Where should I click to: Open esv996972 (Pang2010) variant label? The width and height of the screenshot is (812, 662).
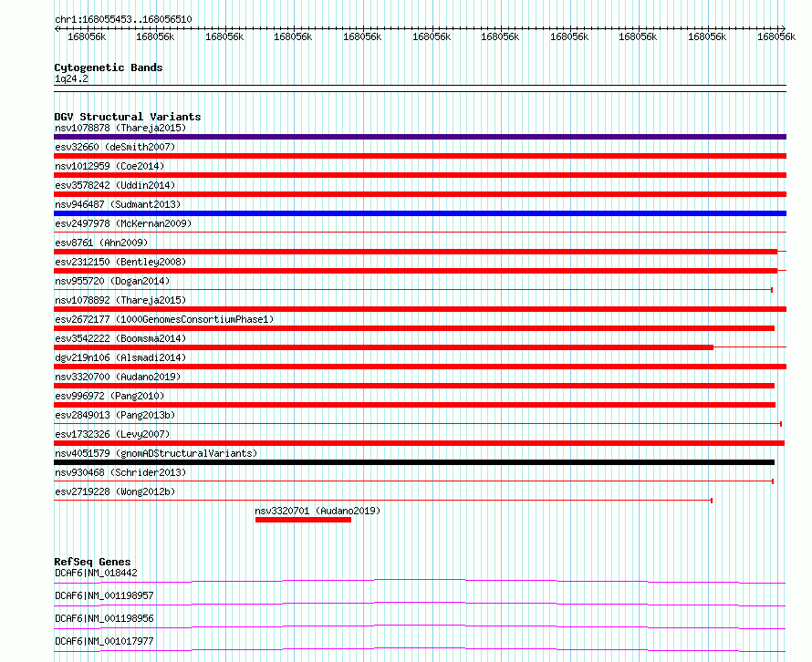click(x=109, y=396)
